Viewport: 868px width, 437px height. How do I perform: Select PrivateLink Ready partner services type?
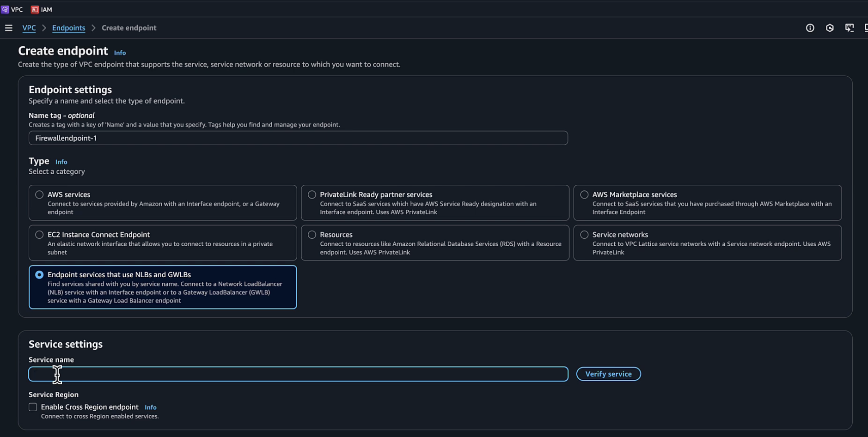(x=312, y=195)
